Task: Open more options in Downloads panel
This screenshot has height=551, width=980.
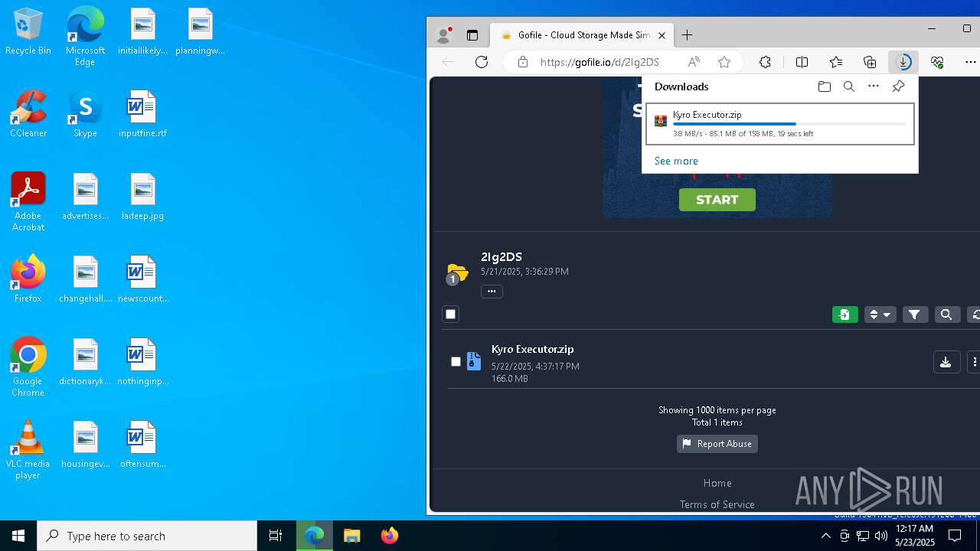Action: click(x=874, y=86)
